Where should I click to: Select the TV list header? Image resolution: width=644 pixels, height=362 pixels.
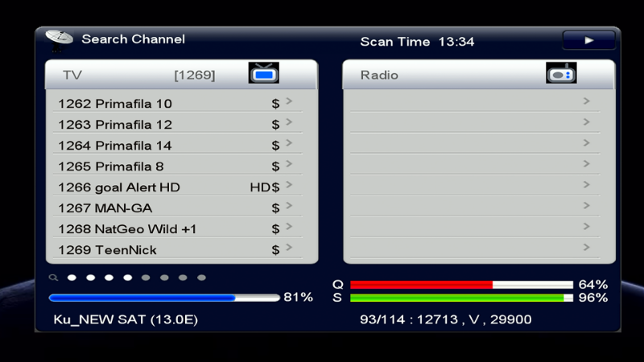tap(181, 75)
